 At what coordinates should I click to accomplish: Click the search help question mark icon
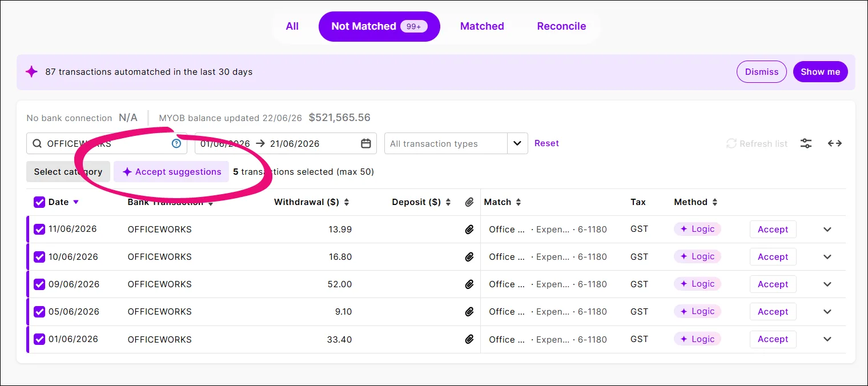(176, 144)
